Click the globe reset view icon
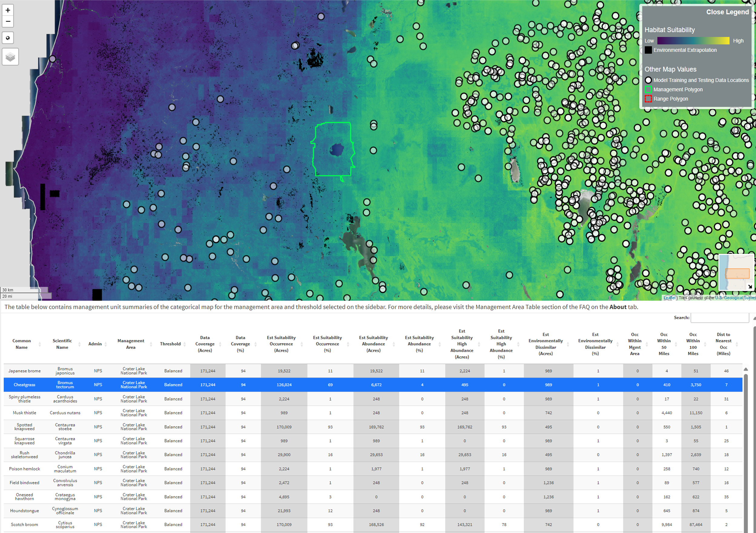 pyautogui.click(x=8, y=38)
